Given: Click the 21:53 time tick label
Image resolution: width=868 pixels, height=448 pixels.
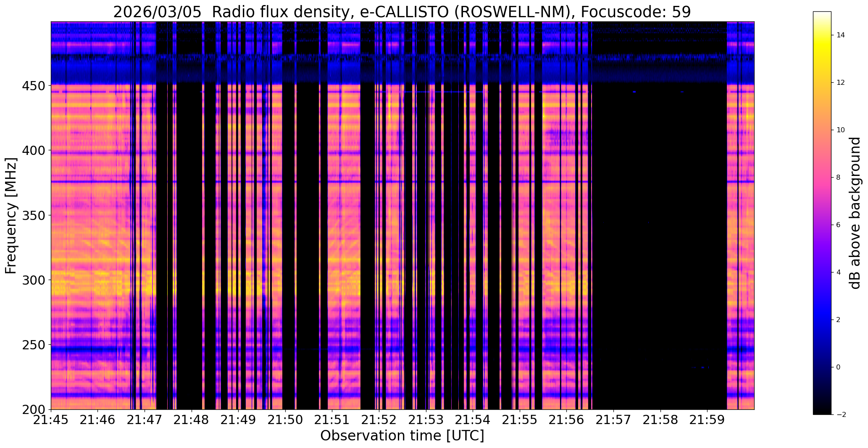Looking at the screenshot, I should pos(426,420).
